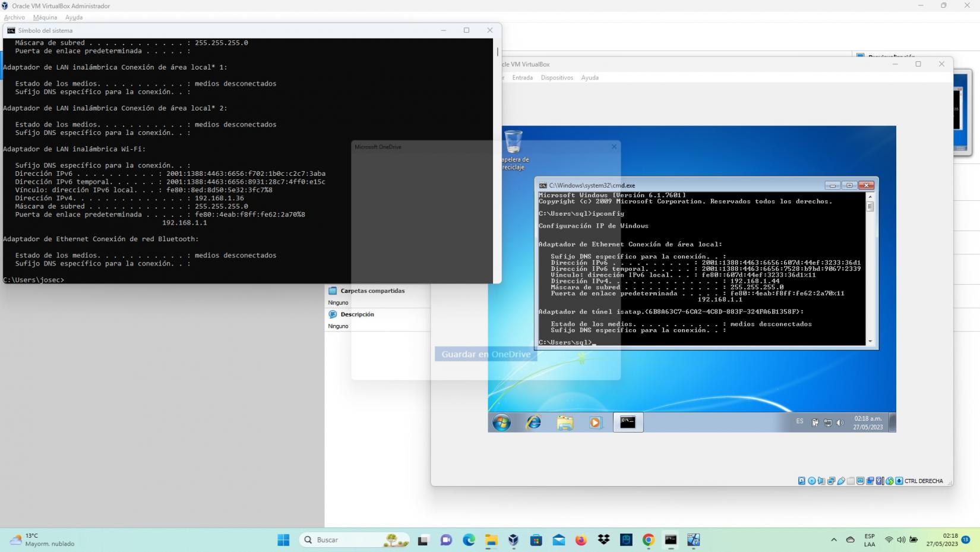Screen dimensions: 980x552
Task: Open the Windows 11 Start menu
Action: [283, 540]
